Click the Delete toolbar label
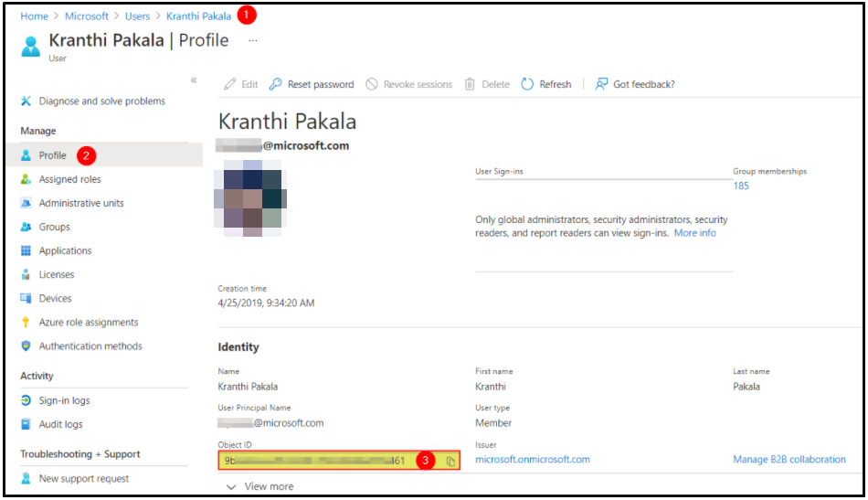This screenshot has height=500, width=868. pyautogui.click(x=495, y=84)
